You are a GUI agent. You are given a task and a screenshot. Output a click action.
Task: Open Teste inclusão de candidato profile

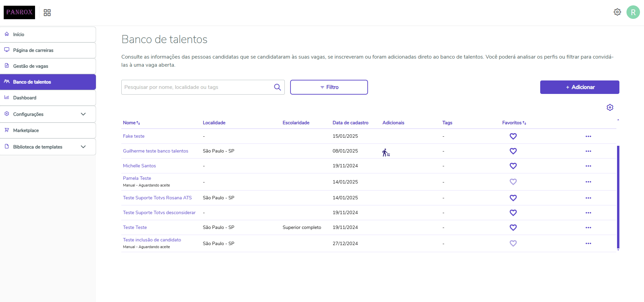(152, 240)
